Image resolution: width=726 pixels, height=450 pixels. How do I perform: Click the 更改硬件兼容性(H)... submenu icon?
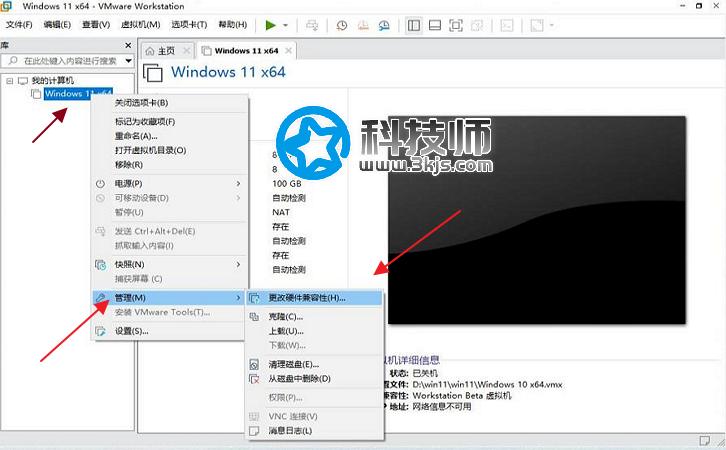pyautogui.click(x=254, y=298)
